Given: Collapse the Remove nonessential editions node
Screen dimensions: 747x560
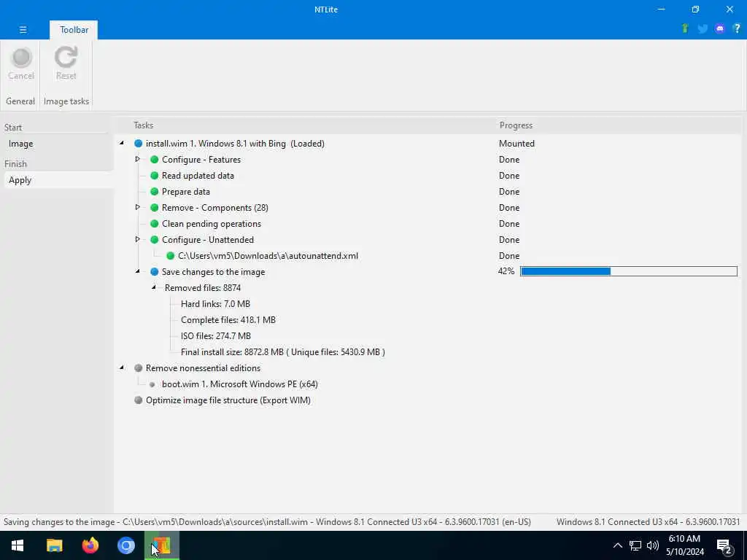Looking at the screenshot, I should pos(122,367).
